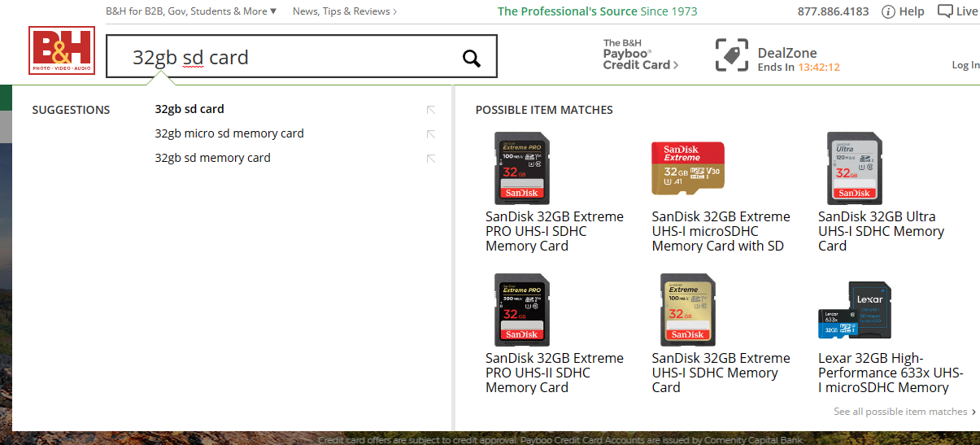Open News, Tips & Reviews link
Image resolution: width=980 pixels, height=445 pixels.
[x=345, y=11]
